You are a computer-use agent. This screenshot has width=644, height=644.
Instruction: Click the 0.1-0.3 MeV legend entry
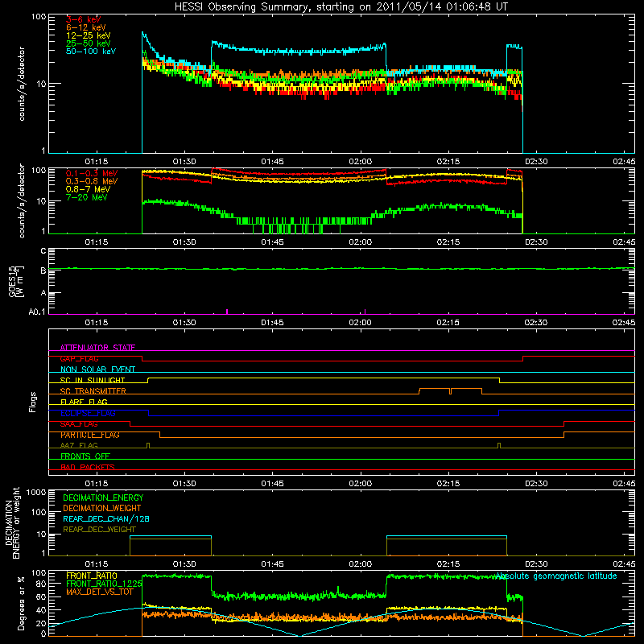92,173
